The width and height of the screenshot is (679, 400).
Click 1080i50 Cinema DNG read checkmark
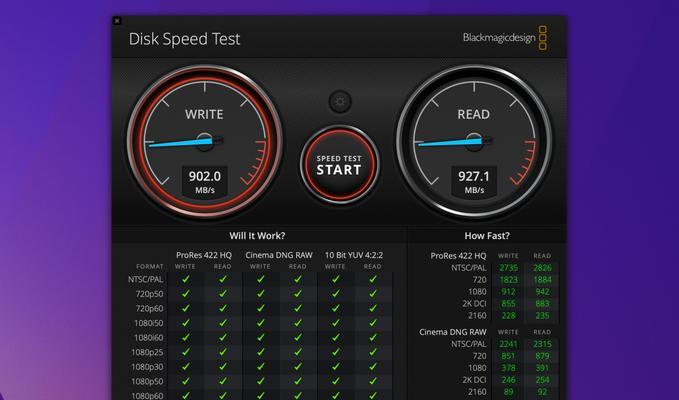pyautogui.click(x=298, y=323)
